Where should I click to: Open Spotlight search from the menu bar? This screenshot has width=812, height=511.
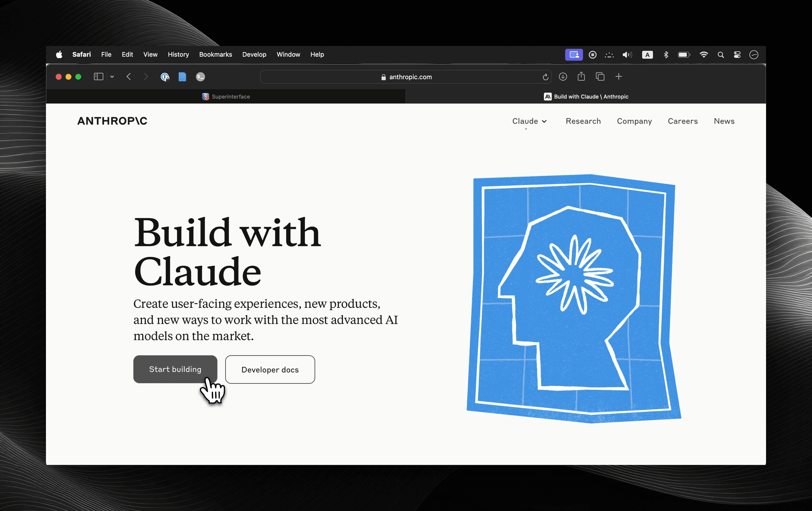pyautogui.click(x=721, y=55)
